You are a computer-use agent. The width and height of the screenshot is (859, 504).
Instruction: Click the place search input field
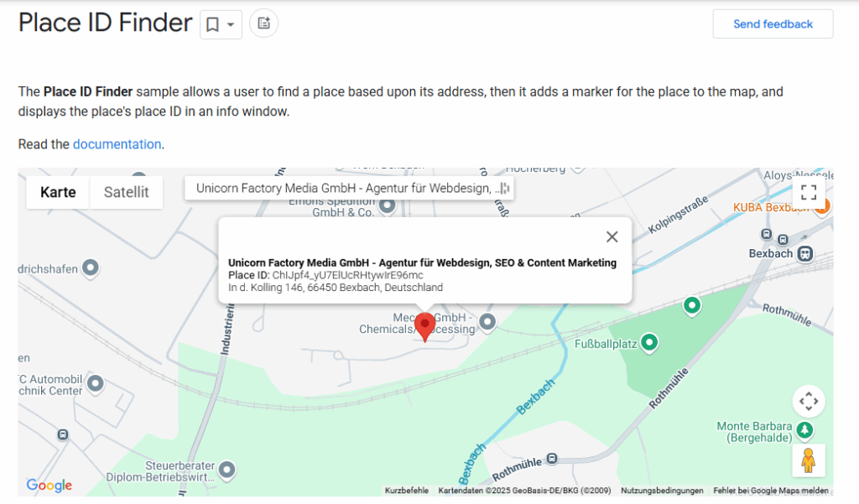[349, 189]
